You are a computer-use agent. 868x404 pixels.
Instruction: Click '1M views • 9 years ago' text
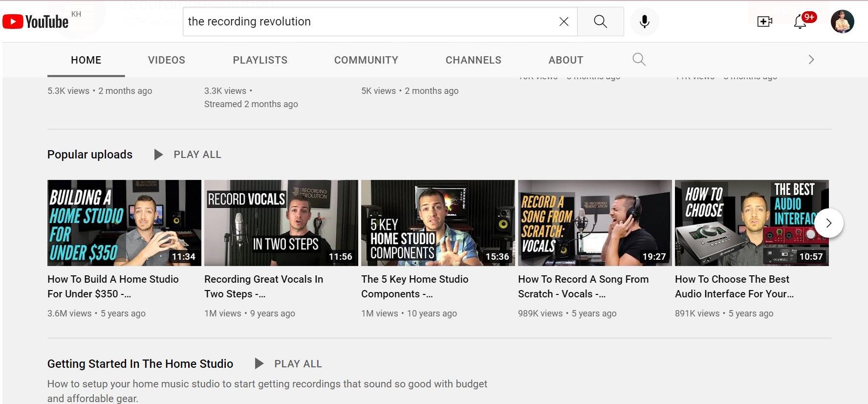[x=250, y=314]
